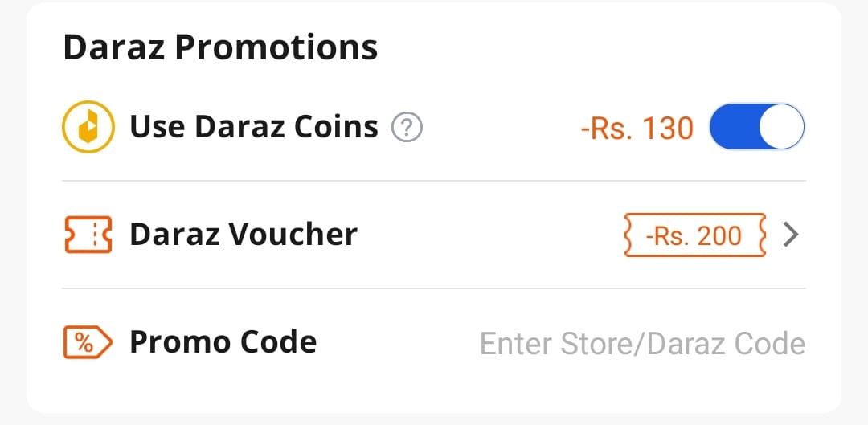Click the blue track of the coins switch
Viewport: 868px width, 425px height.
(x=734, y=127)
